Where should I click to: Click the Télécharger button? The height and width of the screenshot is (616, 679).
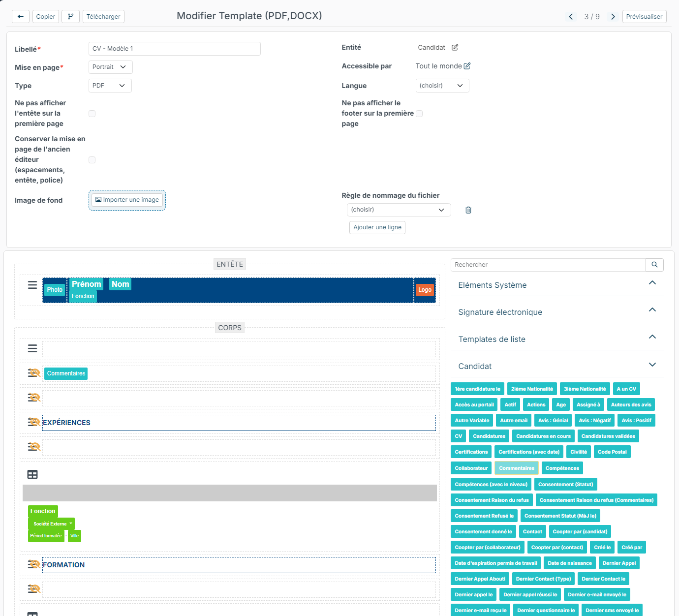pyautogui.click(x=103, y=17)
